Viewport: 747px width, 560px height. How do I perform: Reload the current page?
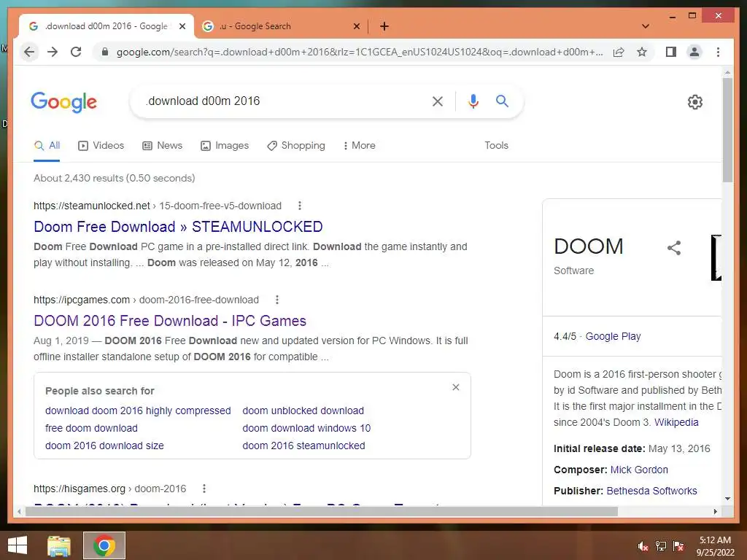(76, 52)
